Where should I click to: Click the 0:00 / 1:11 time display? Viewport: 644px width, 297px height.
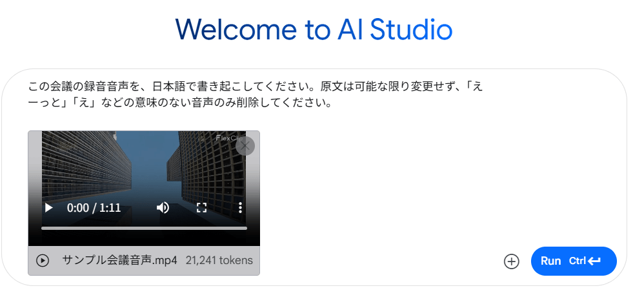click(x=94, y=208)
